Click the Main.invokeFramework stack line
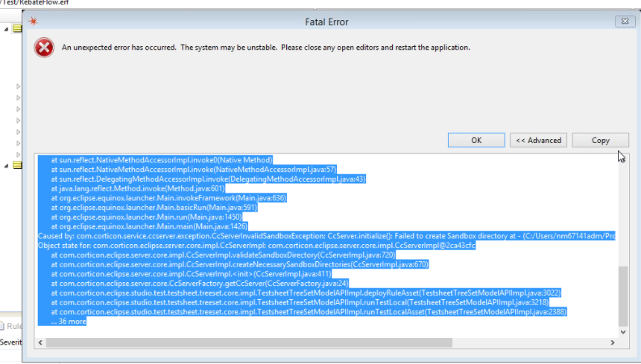 click(x=168, y=198)
